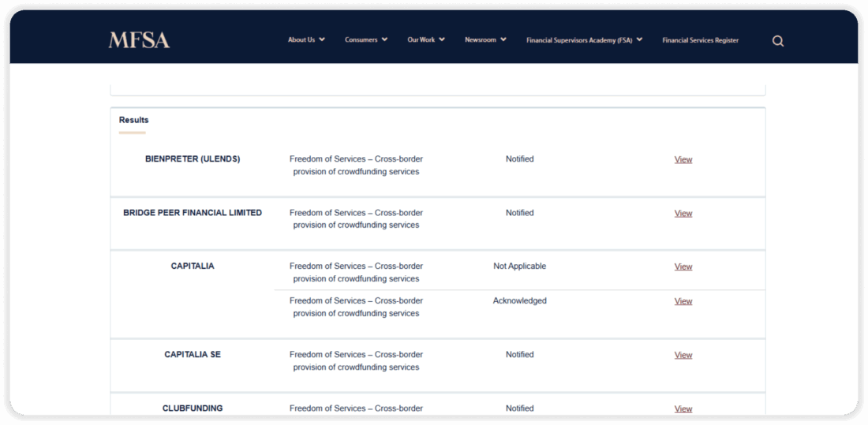View CAPITALIA Acknowledged entry
Viewport: 868px width, 425px height.
(x=683, y=301)
